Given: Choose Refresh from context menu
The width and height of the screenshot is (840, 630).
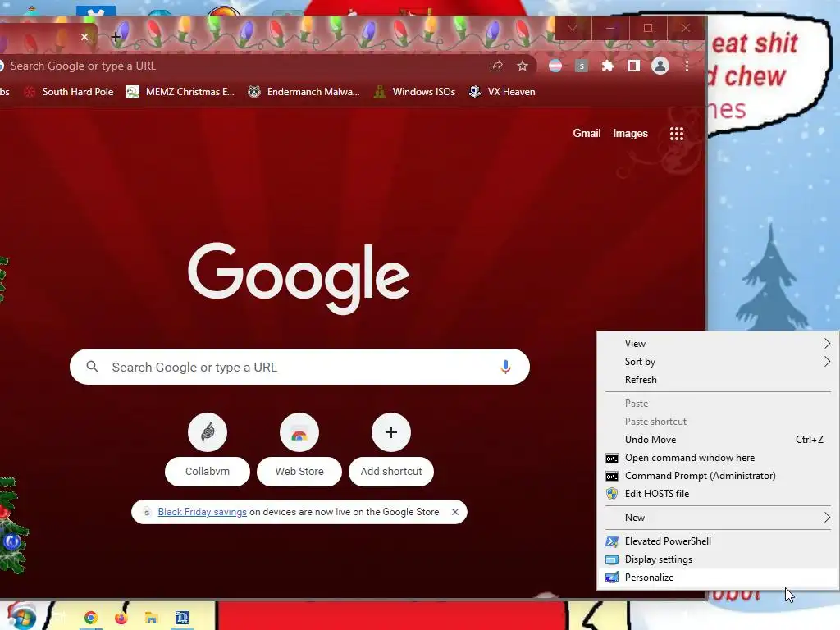Looking at the screenshot, I should [x=718, y=380].
